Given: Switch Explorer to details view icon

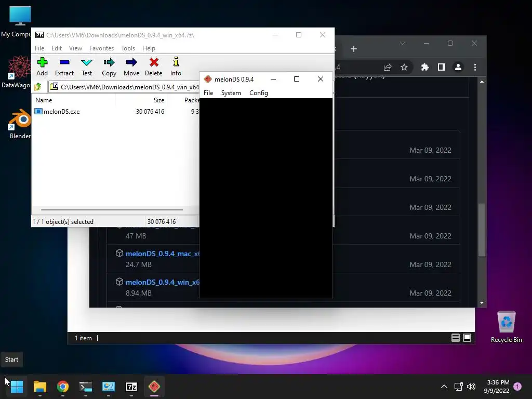Looking at the screenshot, I should (455, 338).
